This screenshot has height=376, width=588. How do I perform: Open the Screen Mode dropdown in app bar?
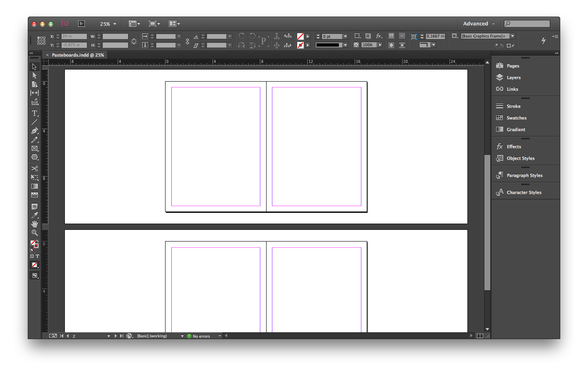point(154,24)
